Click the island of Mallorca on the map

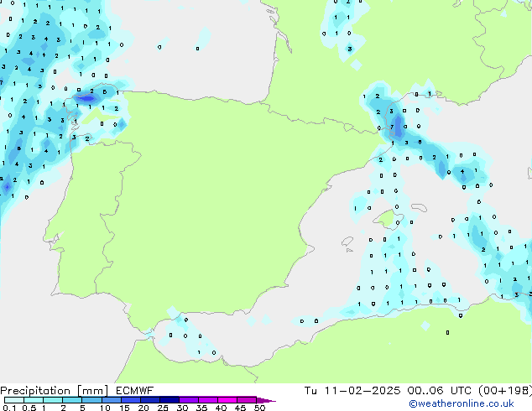pyautogui.click(x=388, y=220)
